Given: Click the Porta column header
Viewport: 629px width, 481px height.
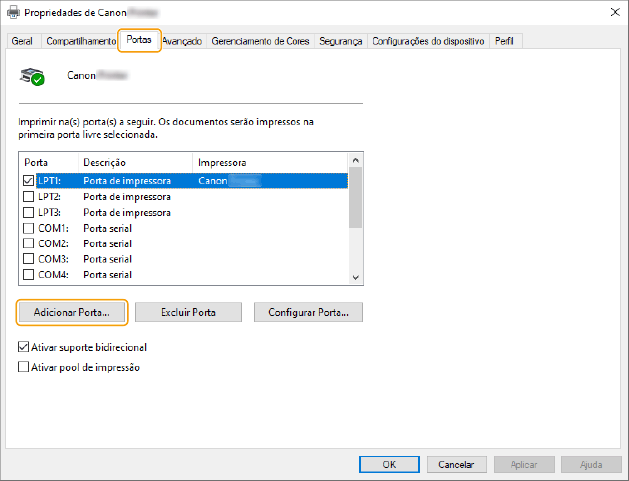Looking at the screenshot, I should 47,162.
